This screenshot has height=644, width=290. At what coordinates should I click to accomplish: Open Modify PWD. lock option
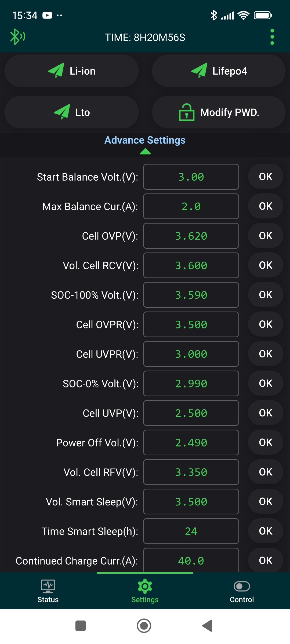(219, 112)
